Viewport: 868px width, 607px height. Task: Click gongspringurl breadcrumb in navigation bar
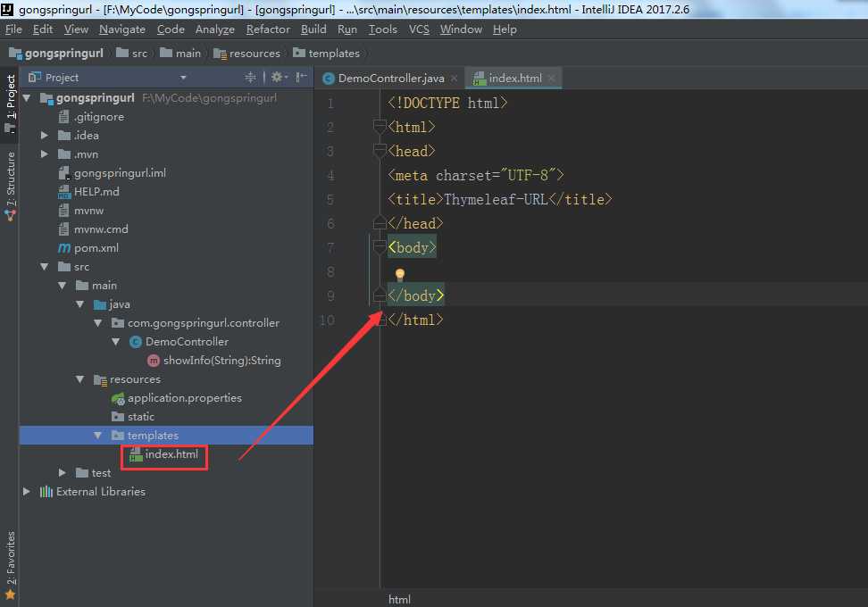click(x=56, y=54)
